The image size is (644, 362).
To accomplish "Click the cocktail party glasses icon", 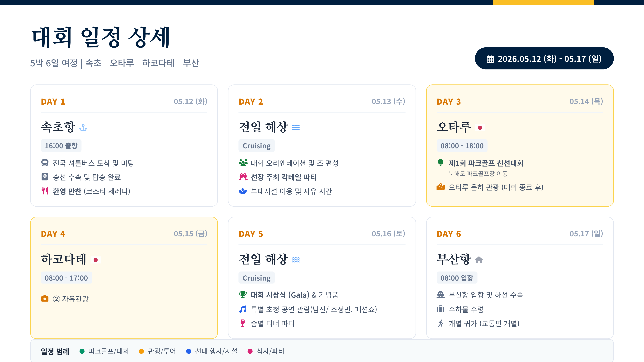I will [243, 177].
